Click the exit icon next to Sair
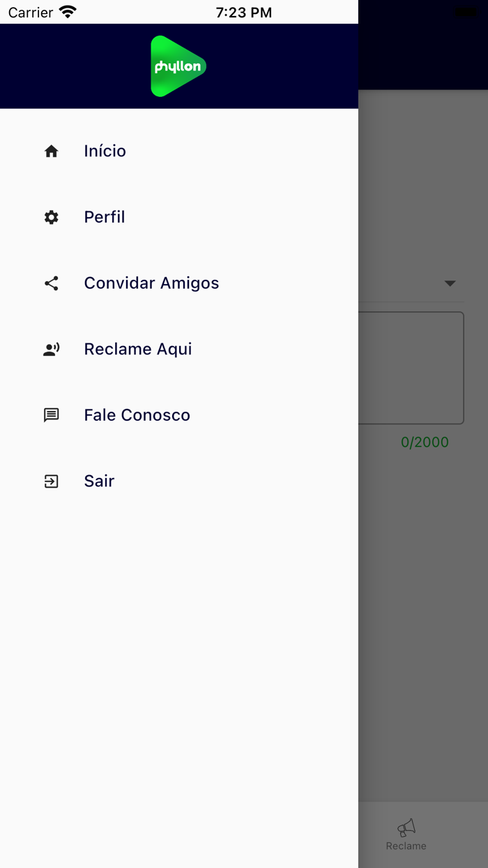 click(x=51, y=481)
